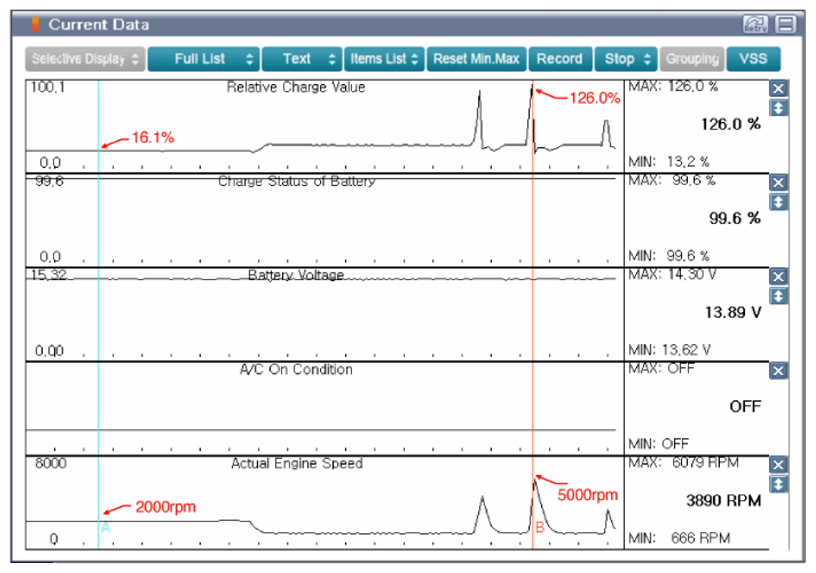Remove the A/C On Condition graph

pyautogui.click(x=779, y=370)
